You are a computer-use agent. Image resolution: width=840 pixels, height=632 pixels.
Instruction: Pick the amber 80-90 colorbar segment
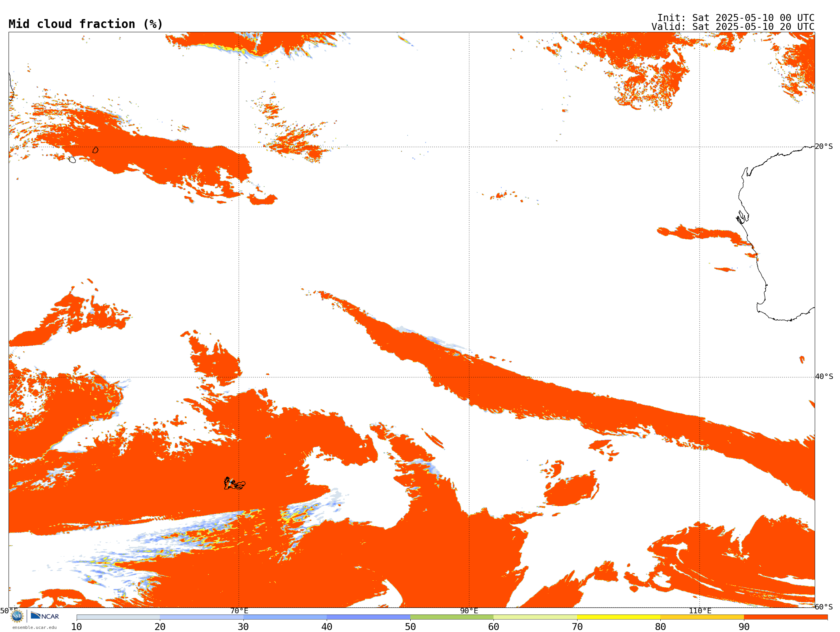[702, 617]
